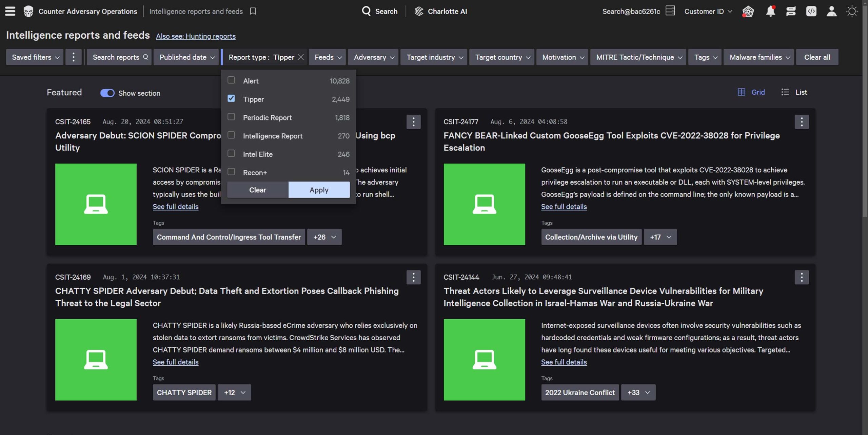Open the CSIT-24177 report thumbnail
The image size is (868, 435).
point(484,204)
